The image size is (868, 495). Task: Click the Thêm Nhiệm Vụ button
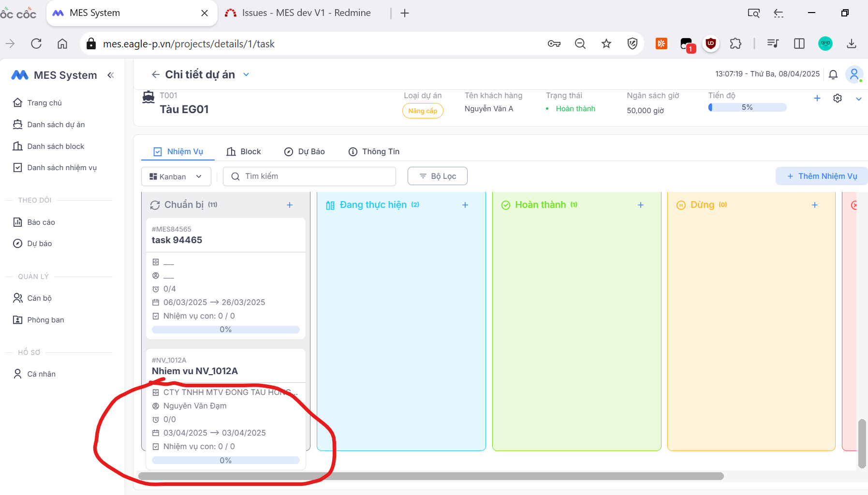point(822,176)
